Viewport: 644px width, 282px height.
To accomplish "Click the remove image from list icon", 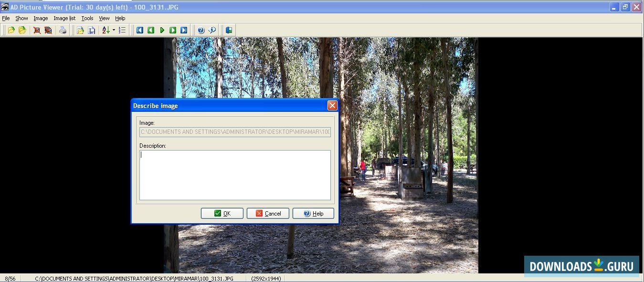I will (x=37, y=30).
